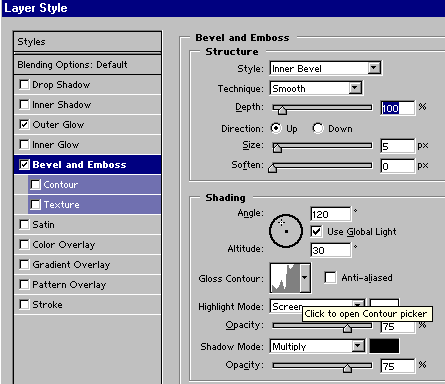
Task: Enable the Anti-aliased option
Action: coord(330,277)
